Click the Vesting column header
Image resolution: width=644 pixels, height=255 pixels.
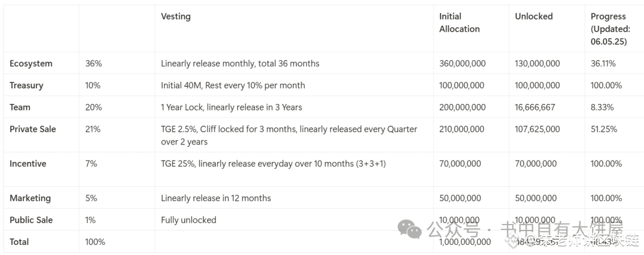click(x=176, y=17)
